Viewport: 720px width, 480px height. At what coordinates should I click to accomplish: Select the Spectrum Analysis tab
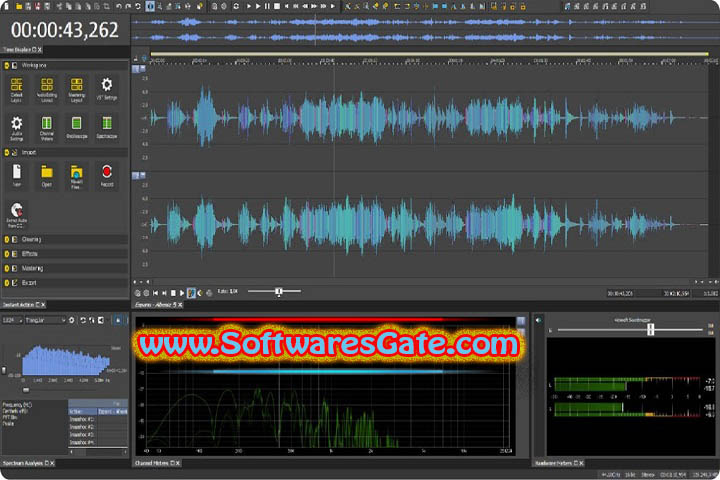pyautogui.click(x=28, y=463)
